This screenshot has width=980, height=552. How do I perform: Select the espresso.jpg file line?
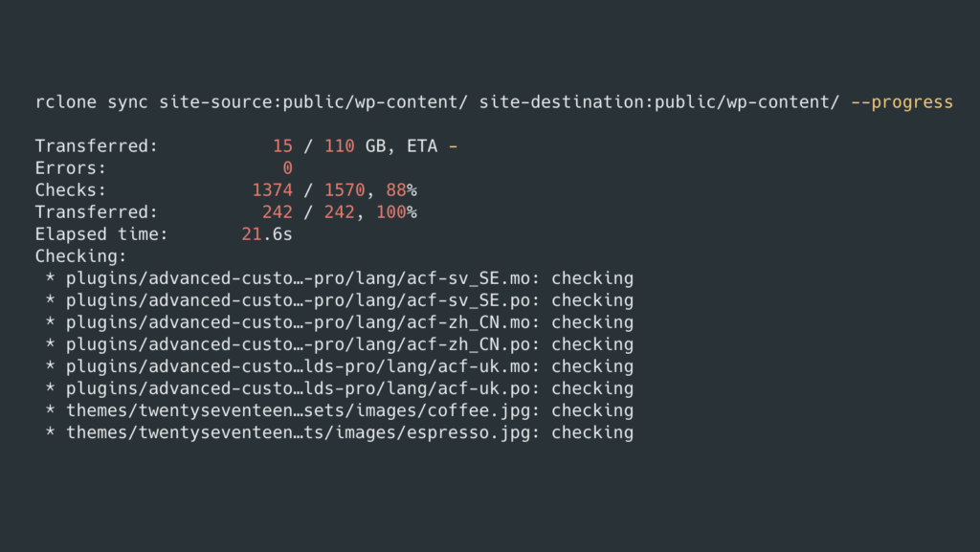[339, 432]
